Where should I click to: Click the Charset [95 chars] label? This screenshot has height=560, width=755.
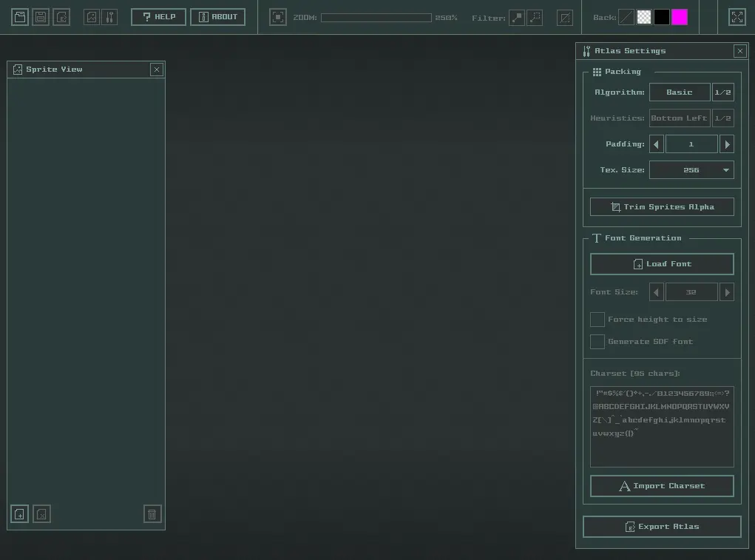(635, 374)
